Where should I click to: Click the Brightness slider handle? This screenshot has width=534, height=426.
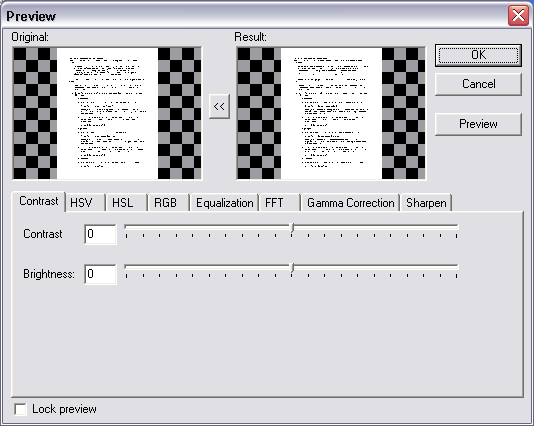click(292, 268)
